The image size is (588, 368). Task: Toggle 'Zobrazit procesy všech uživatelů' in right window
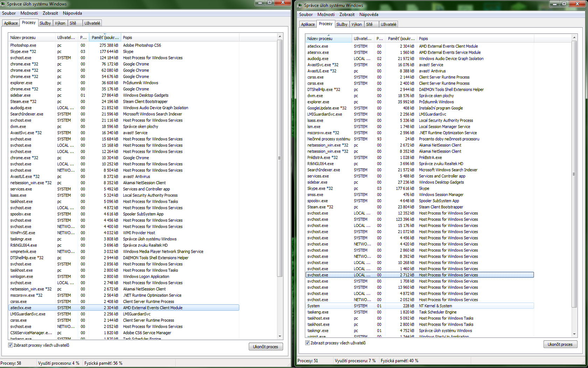tap(308, 343)
